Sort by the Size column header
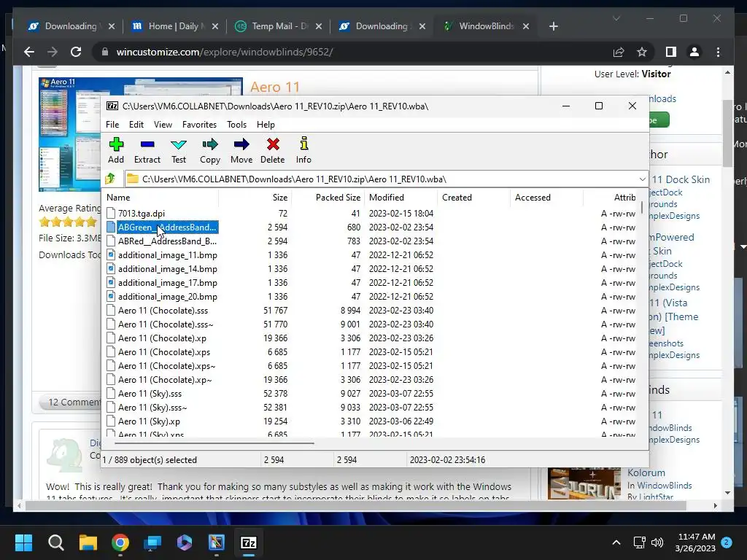747x560 pixels. tap(255, 197)
